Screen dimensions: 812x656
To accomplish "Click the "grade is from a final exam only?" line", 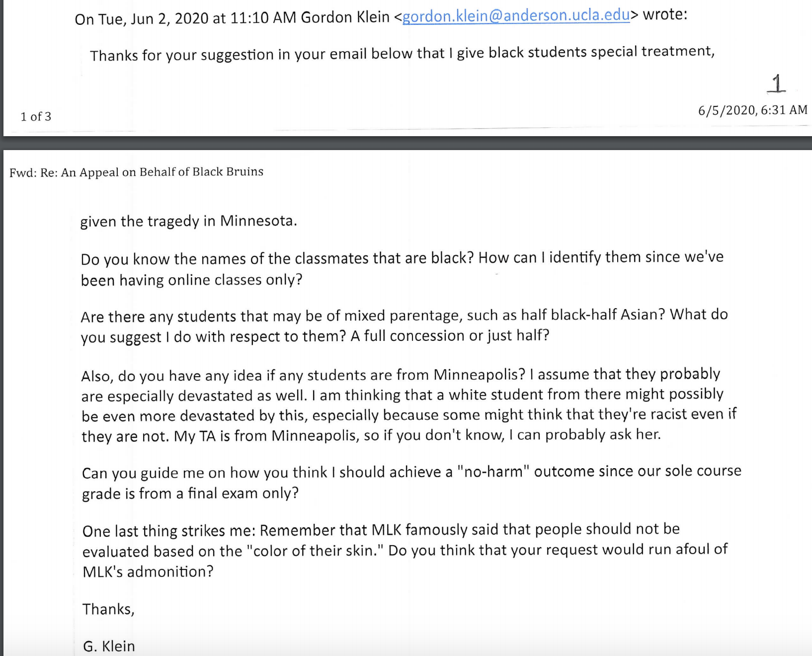I will pyautogui.click(x=190, y=493).
